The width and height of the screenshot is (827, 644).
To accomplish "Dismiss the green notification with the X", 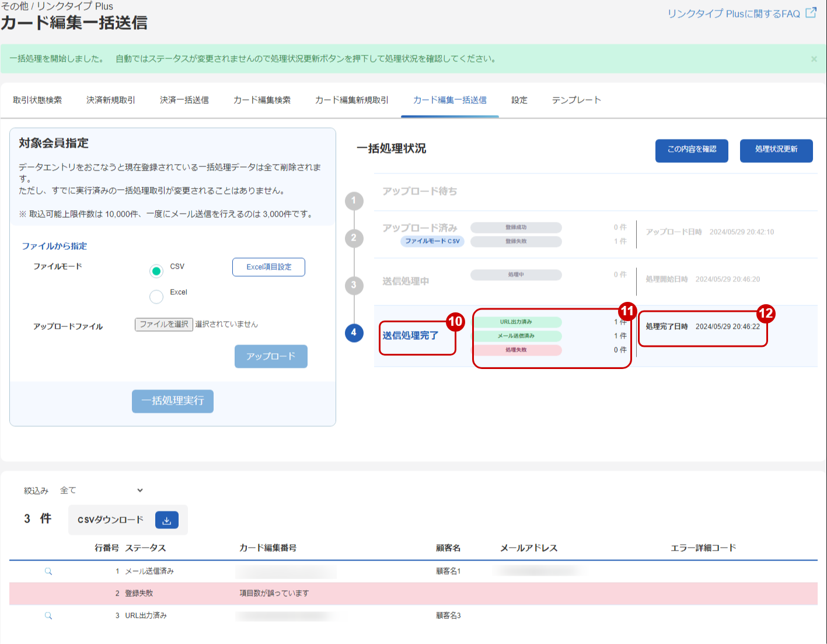I will (x=814, y=59).
